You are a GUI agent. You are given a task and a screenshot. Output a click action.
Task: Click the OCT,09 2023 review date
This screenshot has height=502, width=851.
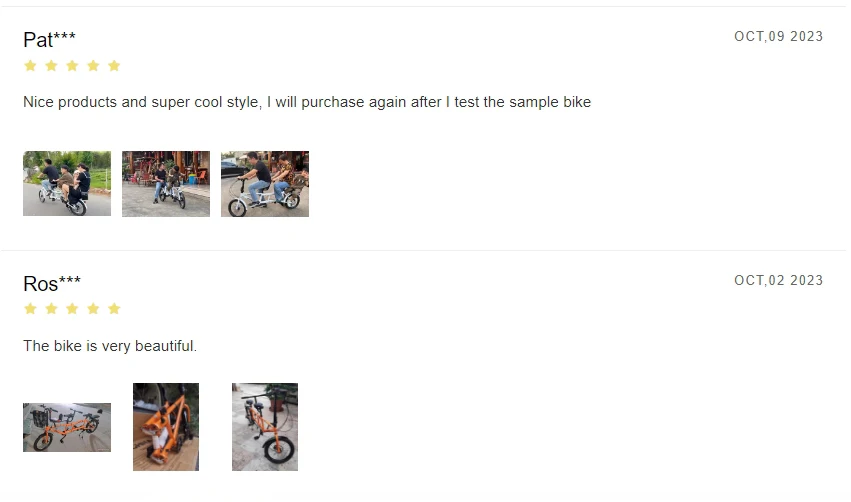778,37
